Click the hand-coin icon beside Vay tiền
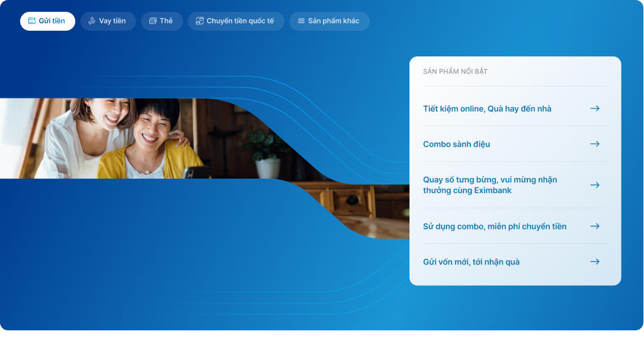644x341 pixels. pyautogui.click(x=92, y=21)
